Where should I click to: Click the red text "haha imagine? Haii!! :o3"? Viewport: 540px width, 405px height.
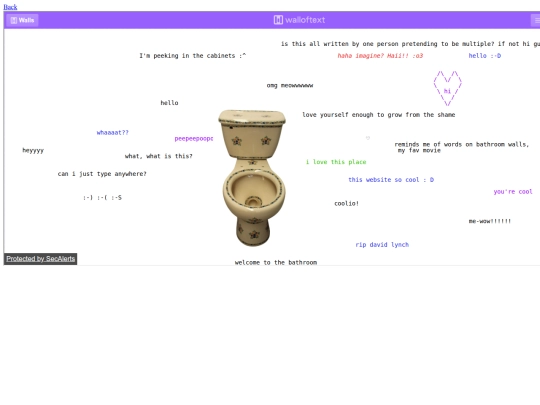point(380,55)
